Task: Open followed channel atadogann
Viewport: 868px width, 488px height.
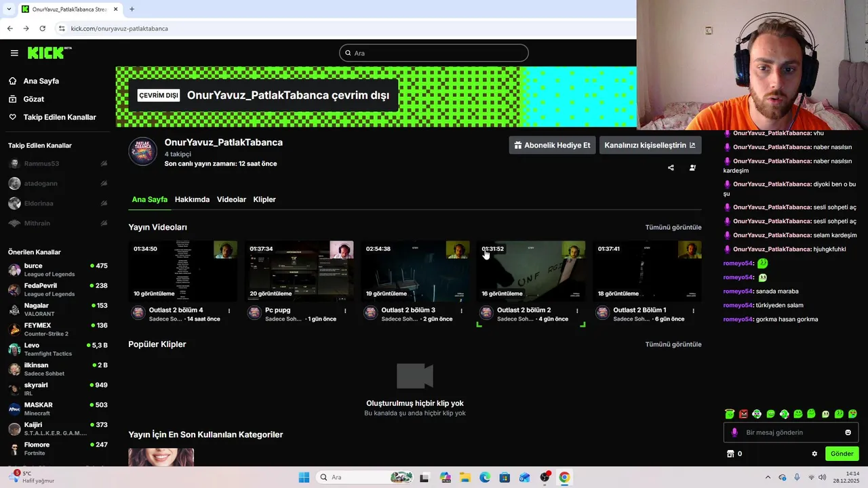Action: point(58,184)
